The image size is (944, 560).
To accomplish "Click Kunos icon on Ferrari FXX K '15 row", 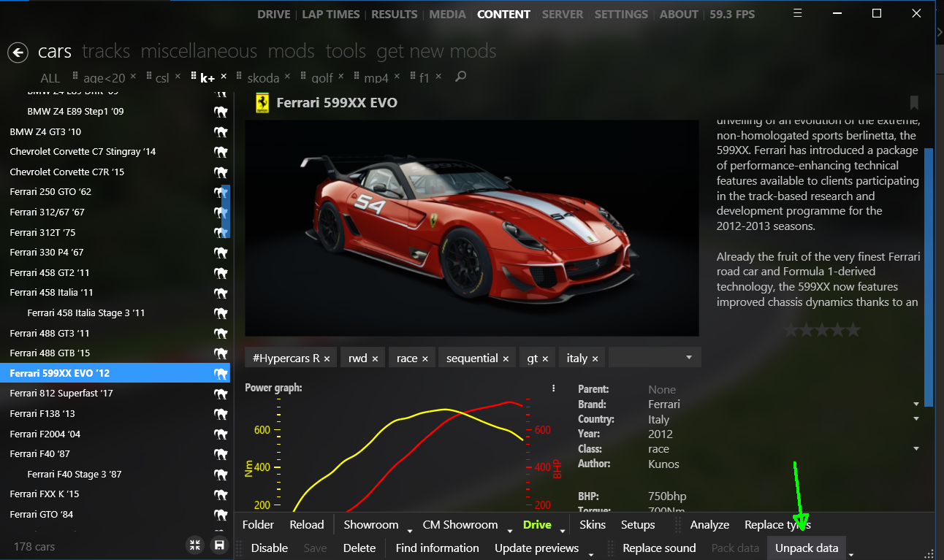I will 221,494.
